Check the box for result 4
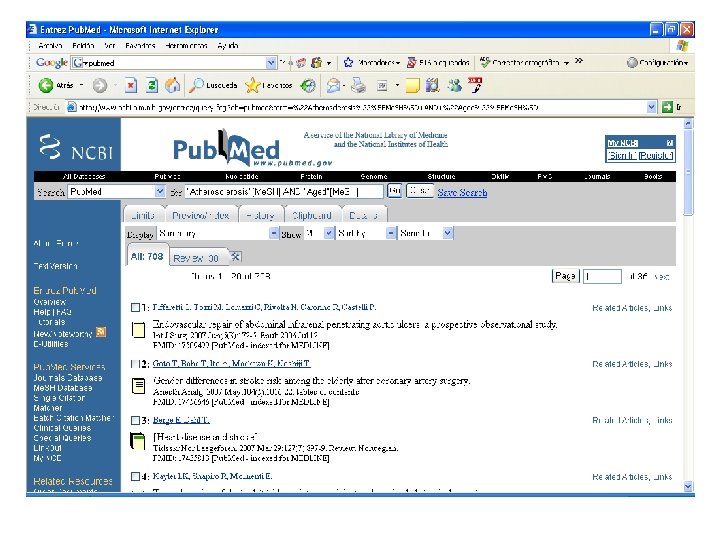720x540 pixels. 135,477
